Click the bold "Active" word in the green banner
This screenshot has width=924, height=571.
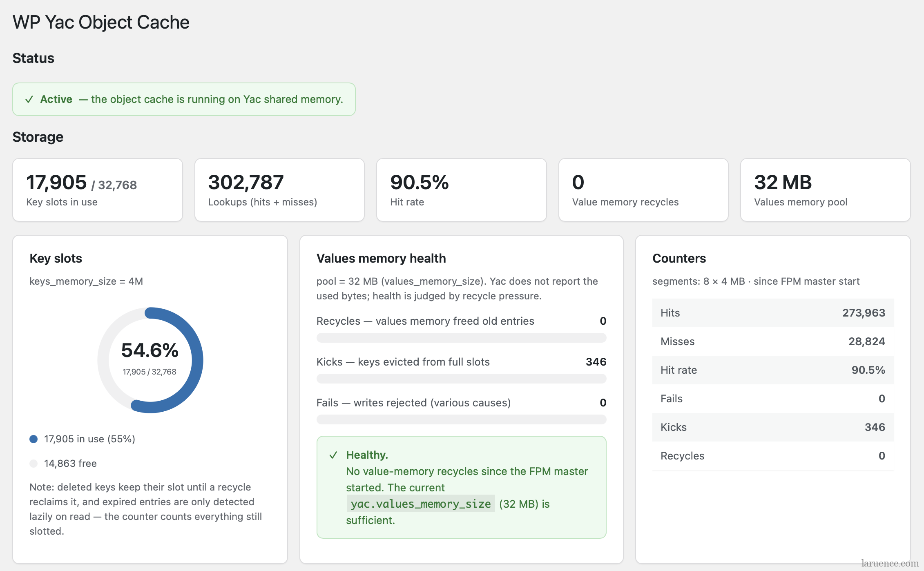56,99
